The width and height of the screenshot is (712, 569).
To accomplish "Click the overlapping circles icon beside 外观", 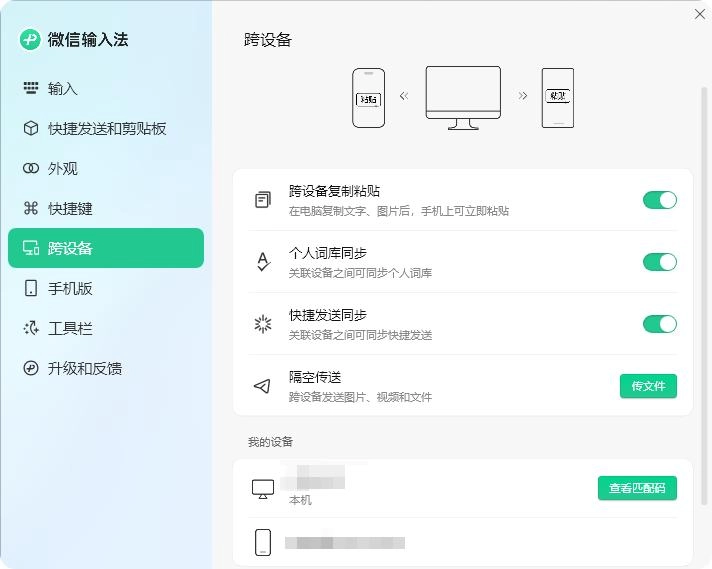I will (31, 168).
